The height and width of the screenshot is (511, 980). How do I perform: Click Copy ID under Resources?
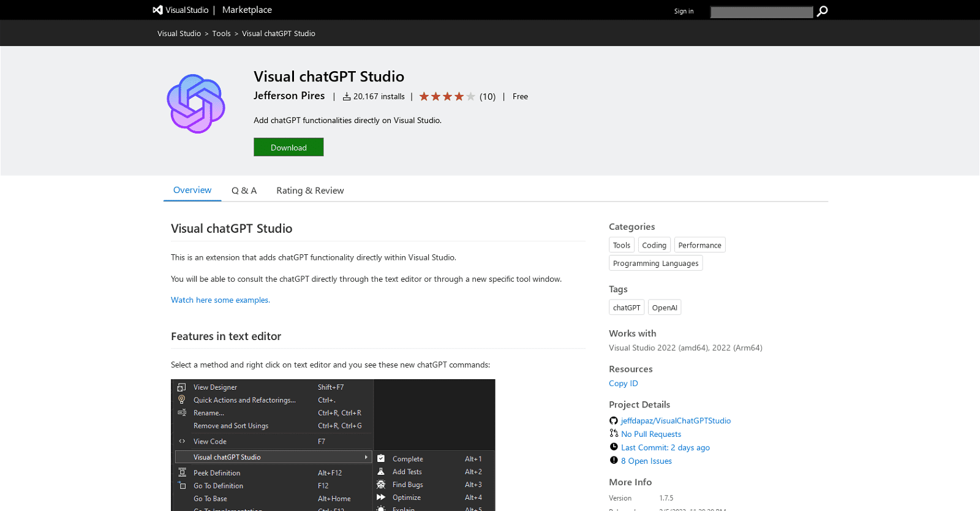click(x=623, y=384)
